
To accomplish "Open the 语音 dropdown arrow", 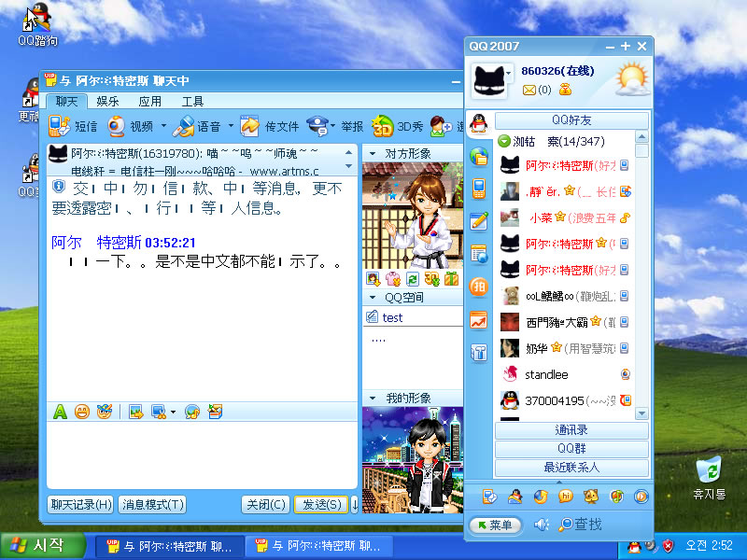I will pyautogui.click(x=231, y=126).
